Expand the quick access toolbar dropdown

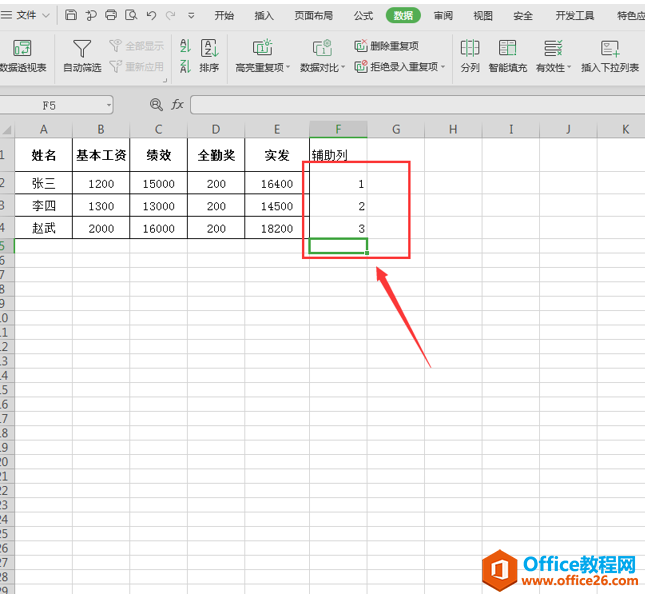click(x=191, y=16)
